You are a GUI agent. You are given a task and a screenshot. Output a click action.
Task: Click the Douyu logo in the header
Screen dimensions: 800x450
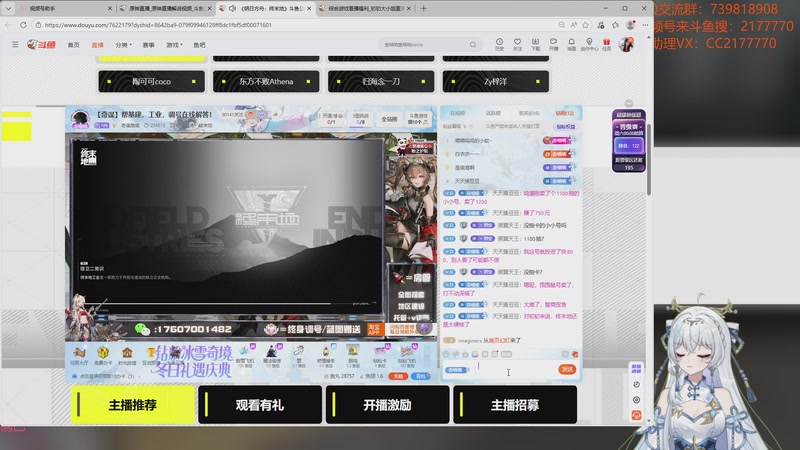click(x=41, y=45)
